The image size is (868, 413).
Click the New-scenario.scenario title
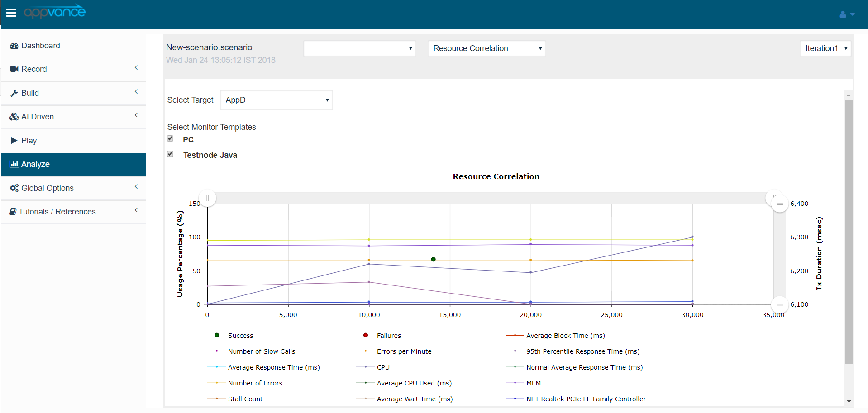tap(209, 47)
